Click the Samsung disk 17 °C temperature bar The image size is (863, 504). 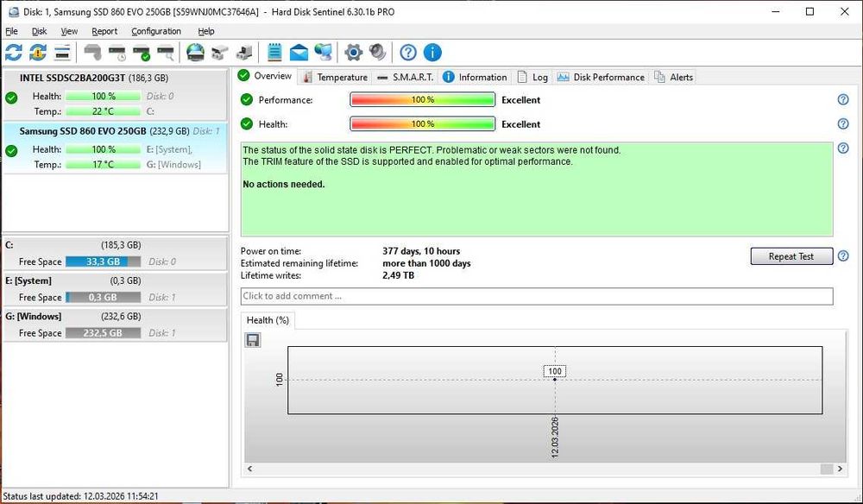[x=103, y=164]
